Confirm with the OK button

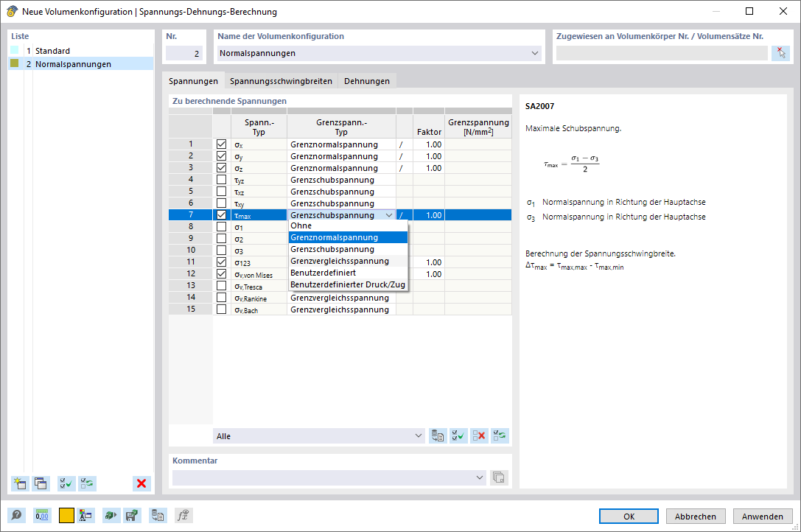pyautogui.click(x=629, y=516)
